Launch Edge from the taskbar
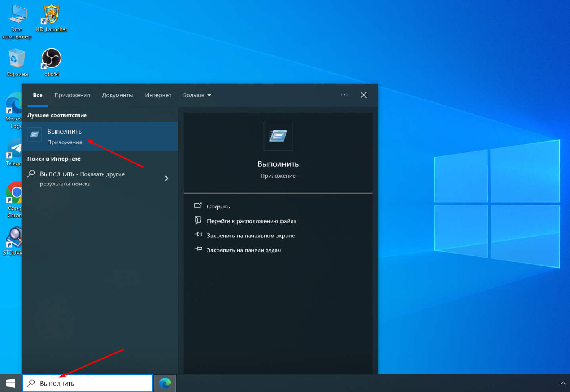 [x=165, y=383]
